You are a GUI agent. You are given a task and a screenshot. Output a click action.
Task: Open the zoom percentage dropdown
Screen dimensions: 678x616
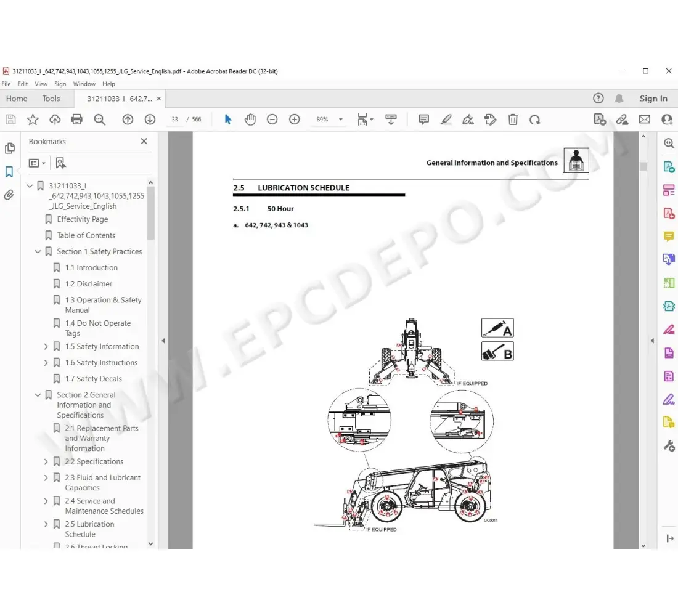point(340,119)
